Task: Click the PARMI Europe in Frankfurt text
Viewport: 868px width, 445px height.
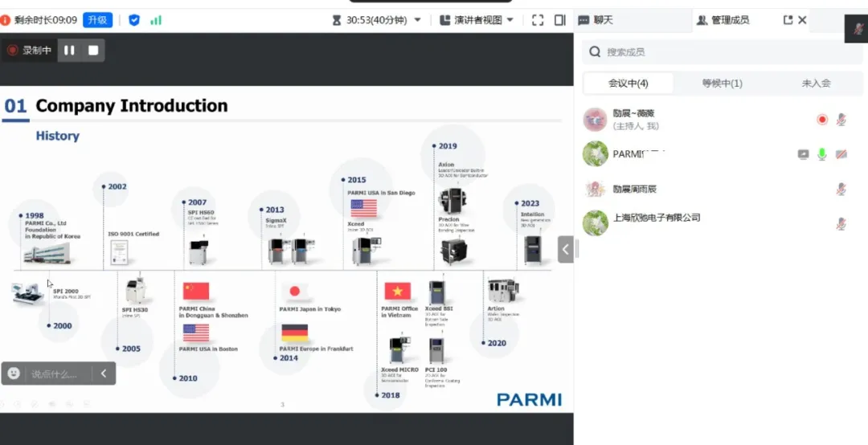Action: [x=316, y=349]
